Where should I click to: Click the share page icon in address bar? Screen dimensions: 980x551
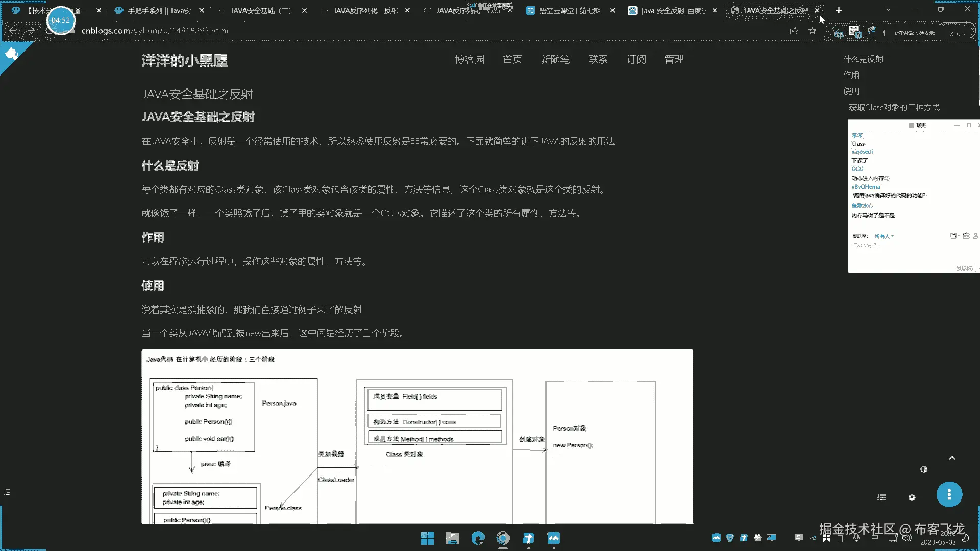[794, 31]
